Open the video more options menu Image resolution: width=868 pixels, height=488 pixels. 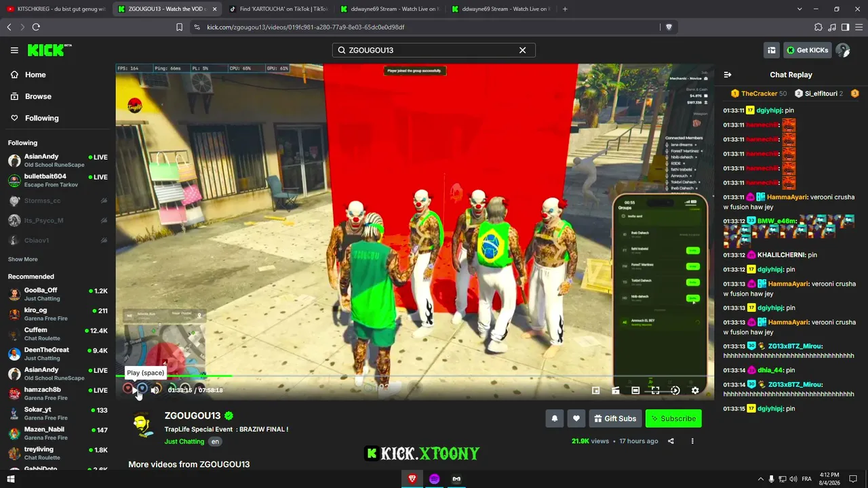click(692, 441)
